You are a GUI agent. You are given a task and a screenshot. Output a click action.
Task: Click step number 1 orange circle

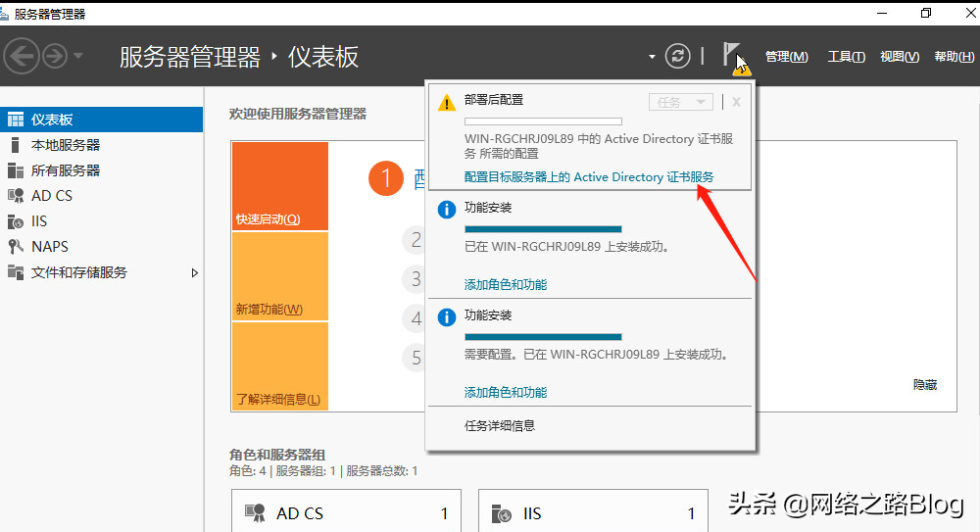[385, 178]
